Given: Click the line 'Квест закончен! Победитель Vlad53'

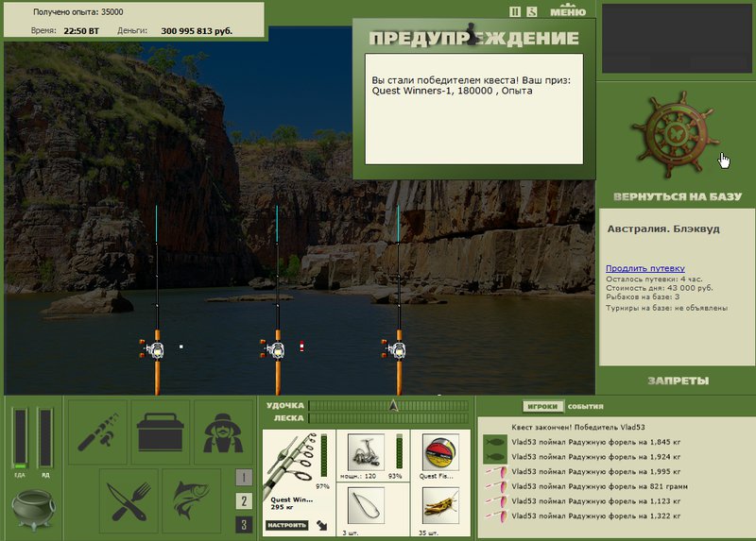Looking at the screenshot, I should 578,428.
